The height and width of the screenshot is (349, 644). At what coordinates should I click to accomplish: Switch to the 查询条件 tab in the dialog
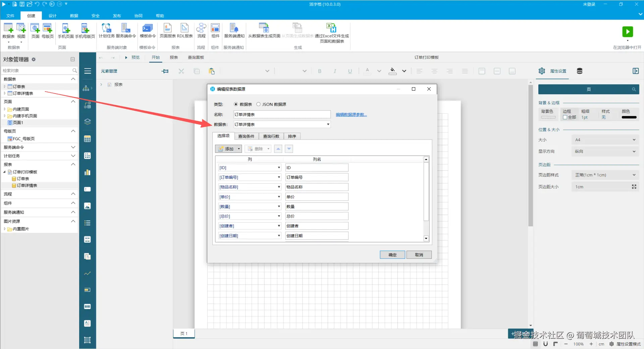pyautogui.click(x=246, y=136)
